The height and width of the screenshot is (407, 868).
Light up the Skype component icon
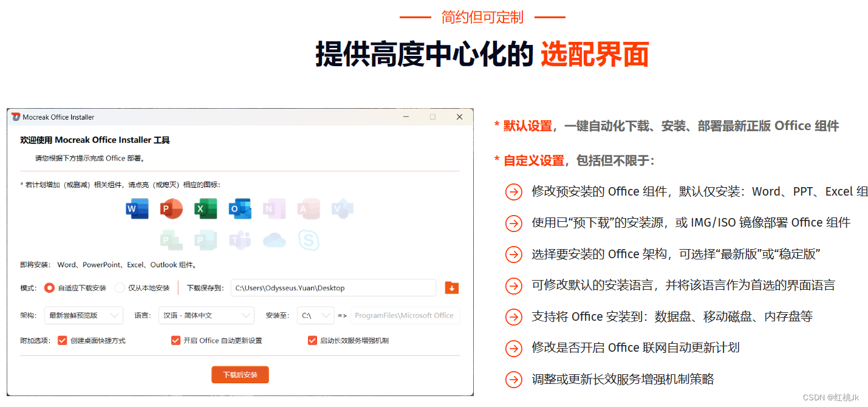pyautogui.click(x=309, y=240)
